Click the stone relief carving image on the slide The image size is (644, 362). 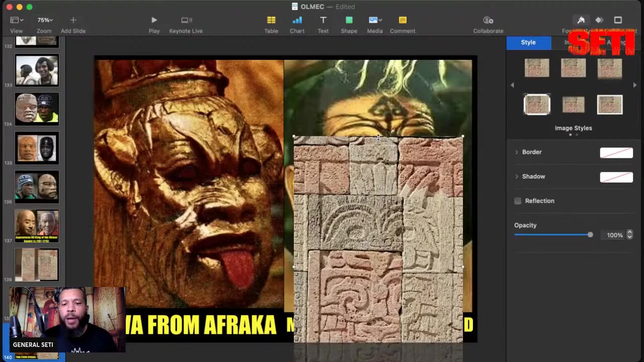pos(378,239)
